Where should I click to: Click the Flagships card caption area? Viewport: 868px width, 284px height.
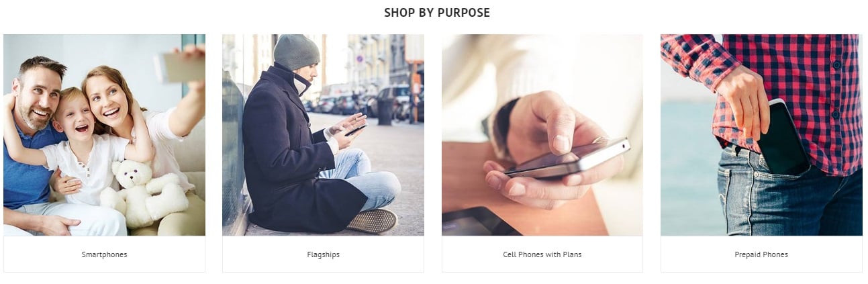tap(323, 254)
